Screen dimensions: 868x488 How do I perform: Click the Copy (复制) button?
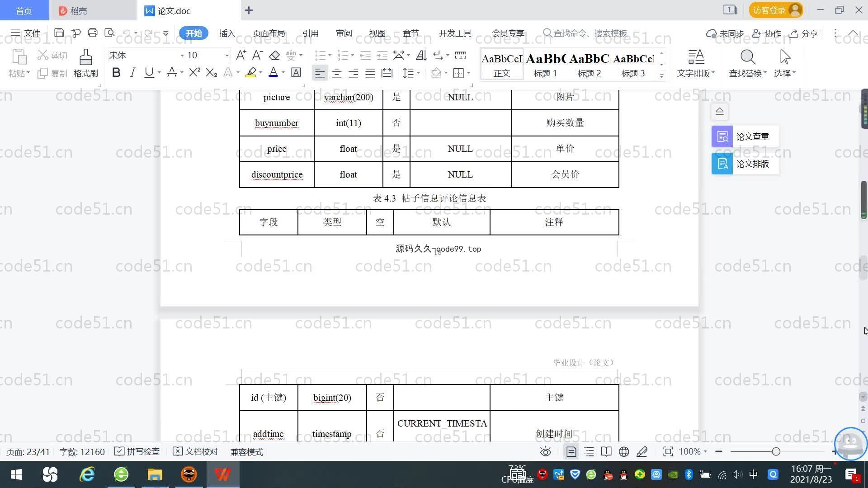click(x=52, y=73)
